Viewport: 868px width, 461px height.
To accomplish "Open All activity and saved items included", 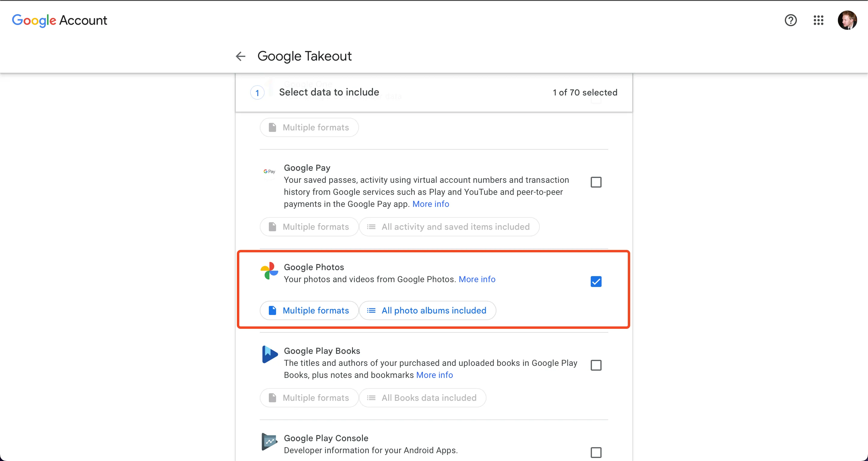I will coord(449,227).
